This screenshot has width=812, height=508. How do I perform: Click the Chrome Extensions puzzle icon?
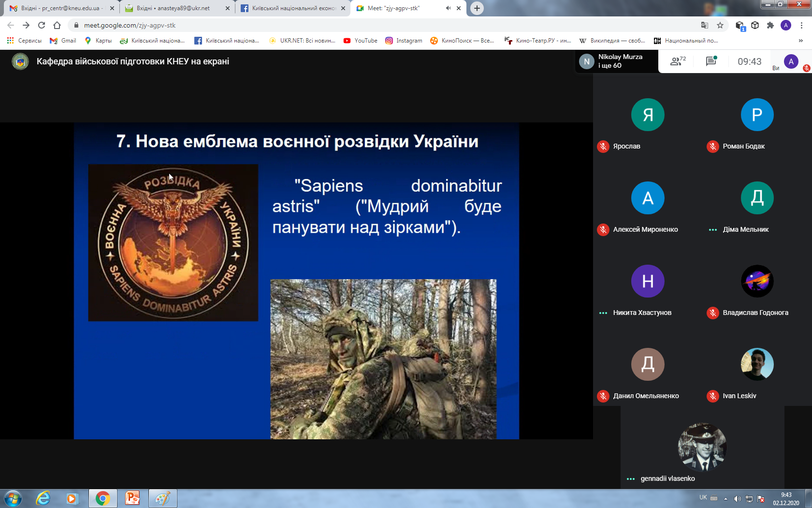770,25
